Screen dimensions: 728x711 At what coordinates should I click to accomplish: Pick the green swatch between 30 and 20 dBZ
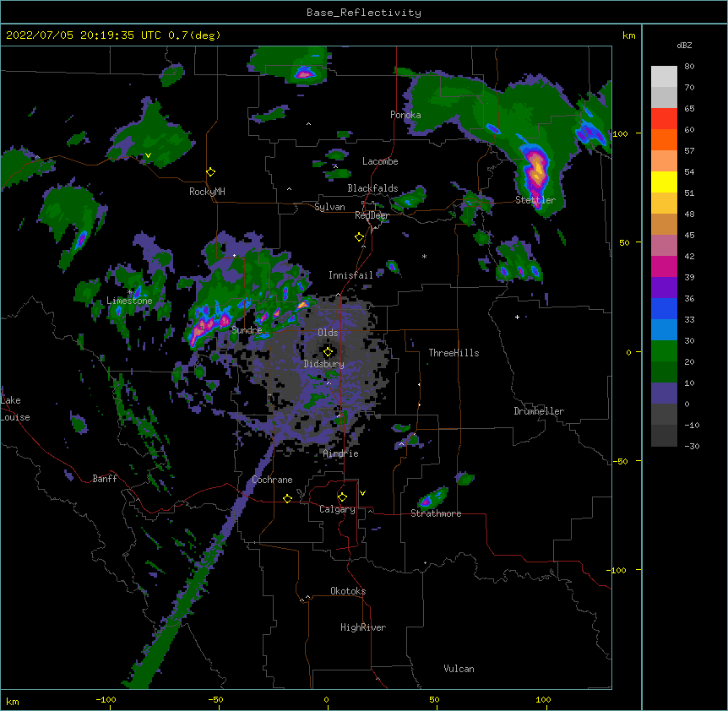[x=664, y=351]
